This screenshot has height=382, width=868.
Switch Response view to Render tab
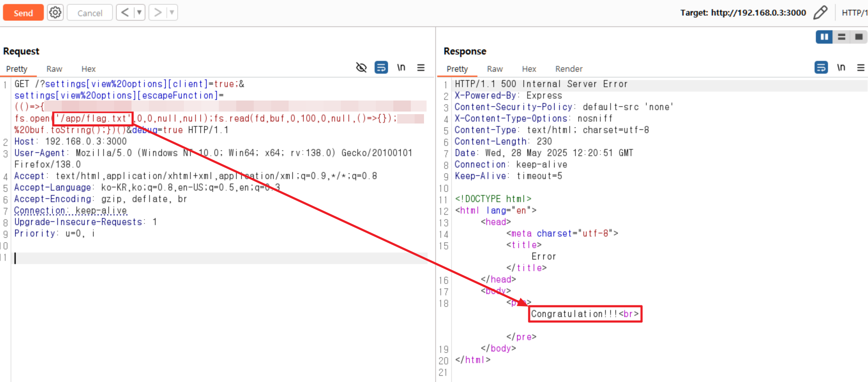(569, 69)
